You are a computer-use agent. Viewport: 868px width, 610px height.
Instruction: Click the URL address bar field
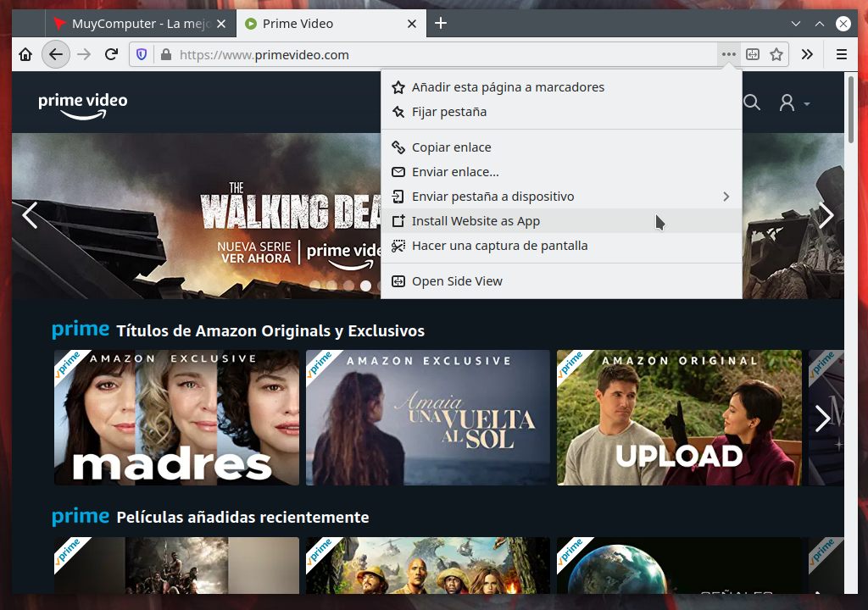click(x=424, y=55)
